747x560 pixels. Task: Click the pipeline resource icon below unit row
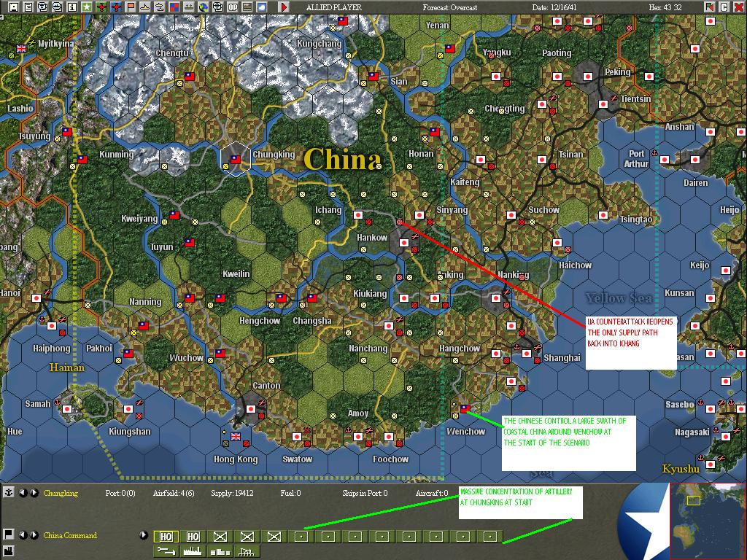click(x=166, y=551)
